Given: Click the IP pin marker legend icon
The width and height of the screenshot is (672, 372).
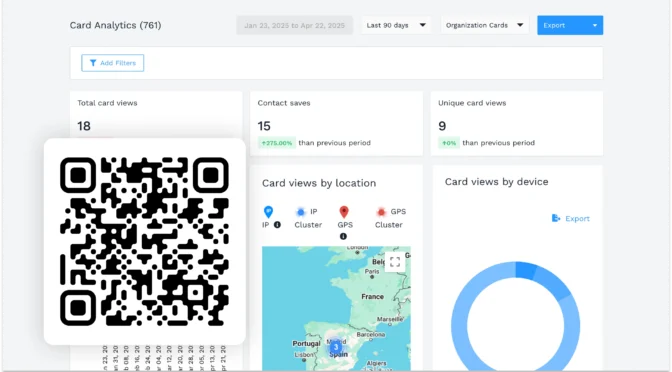Looking at the screenshot, I should [x=268, y=212].
